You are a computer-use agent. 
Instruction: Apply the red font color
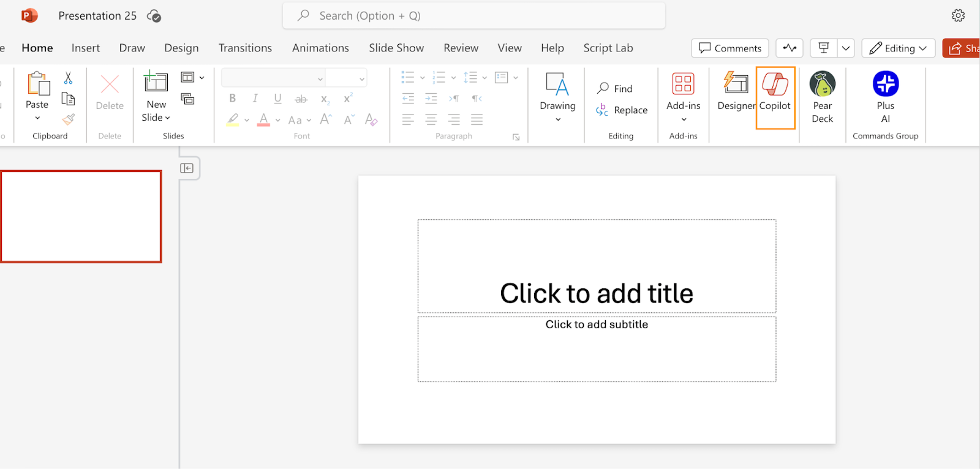[x=264, y=119]
